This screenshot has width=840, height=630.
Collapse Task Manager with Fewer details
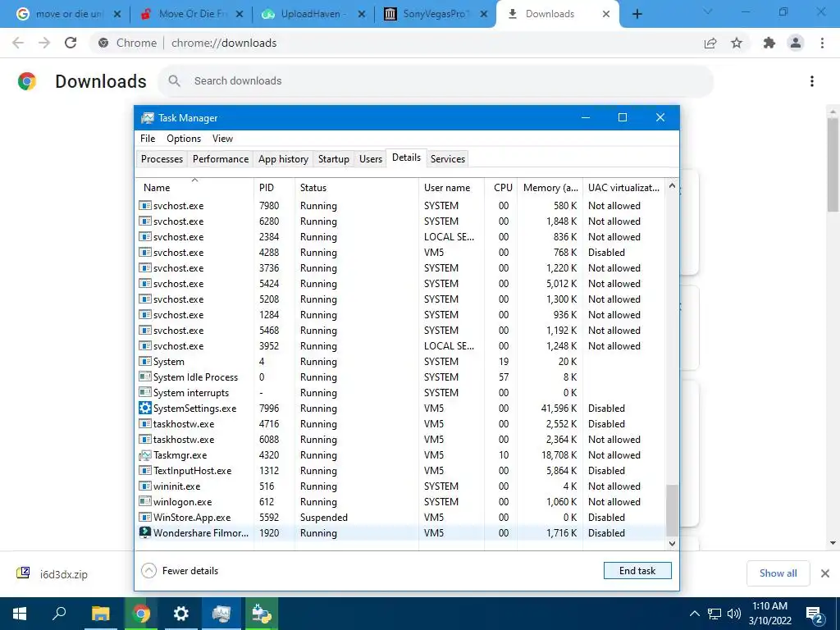tap(180, 571)
